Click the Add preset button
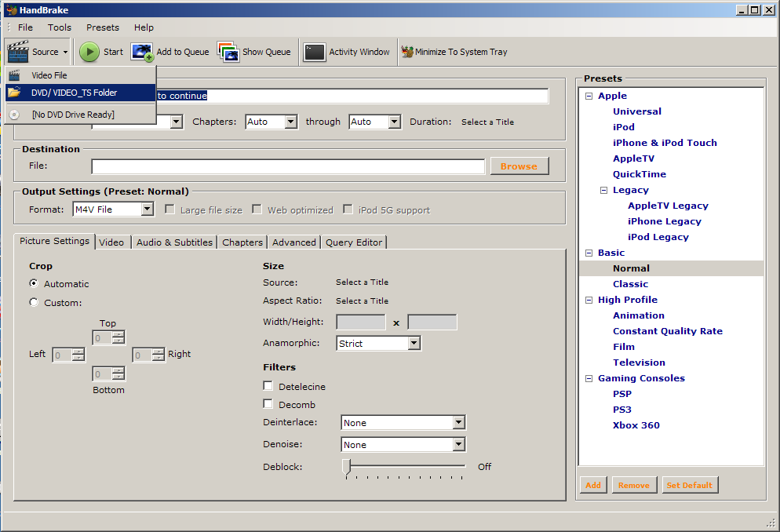780x532 pixels. (x=593, y=485)
